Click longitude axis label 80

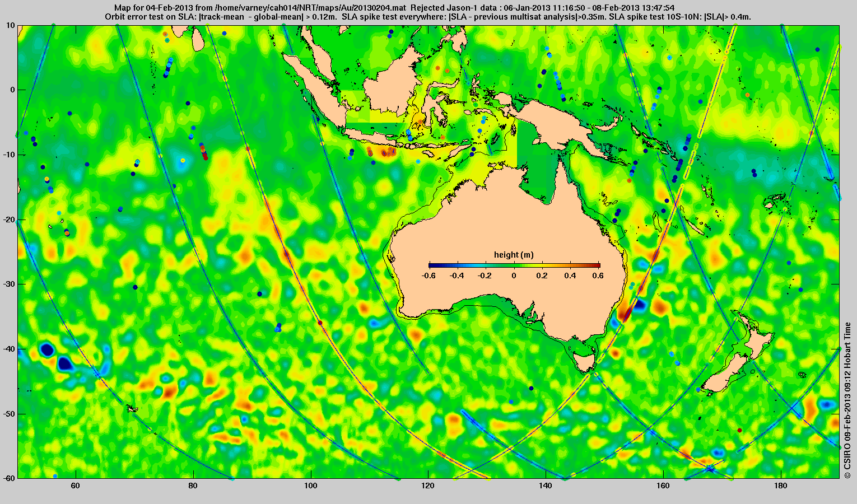(x=193, y=486)
